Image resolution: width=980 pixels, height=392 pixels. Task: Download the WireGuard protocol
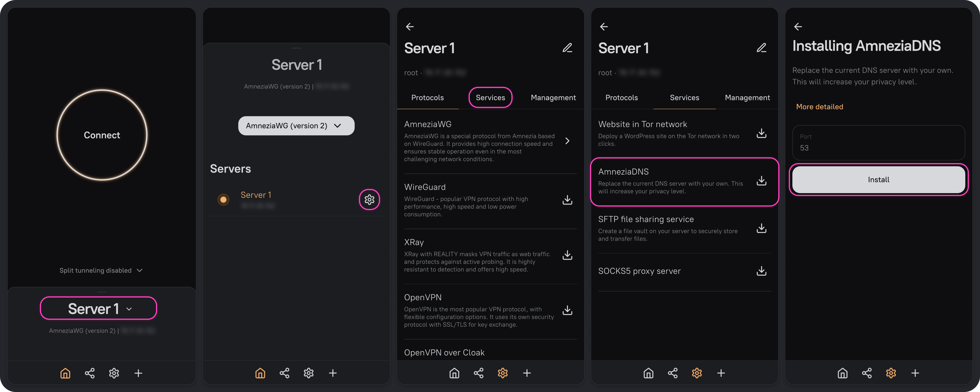[567, 200]
